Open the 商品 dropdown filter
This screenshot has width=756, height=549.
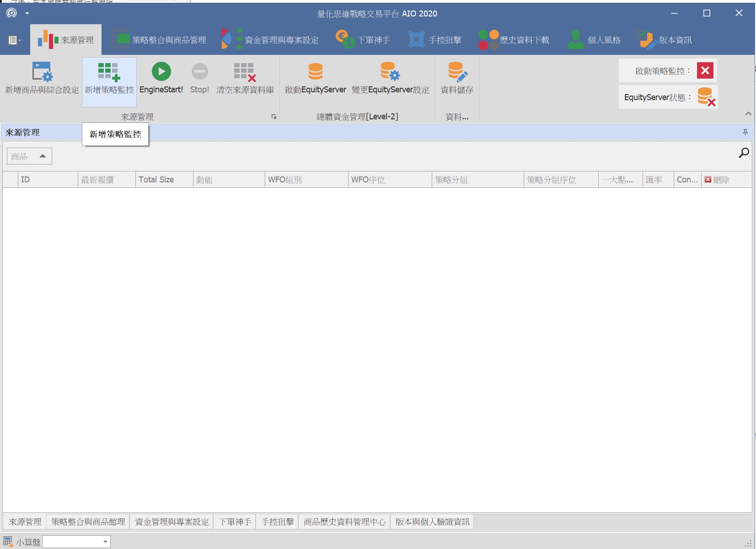(x=29, y=156)
